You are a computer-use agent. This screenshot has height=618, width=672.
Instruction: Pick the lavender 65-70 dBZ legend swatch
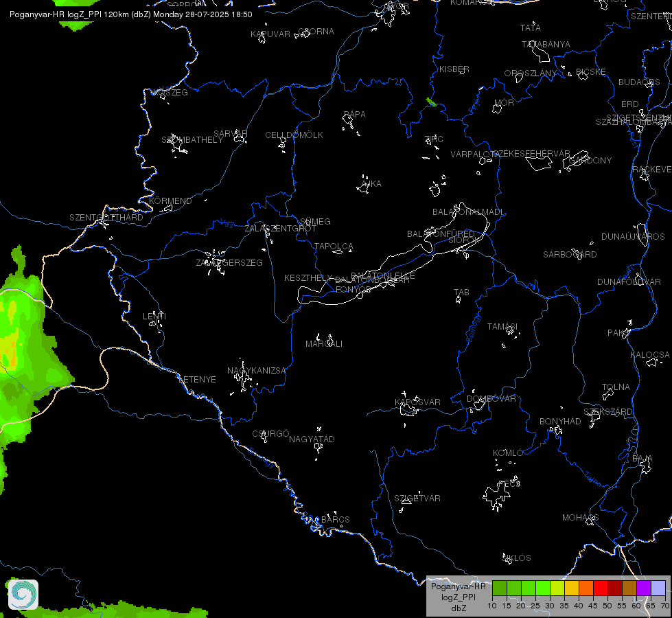(x=658, y=588)
